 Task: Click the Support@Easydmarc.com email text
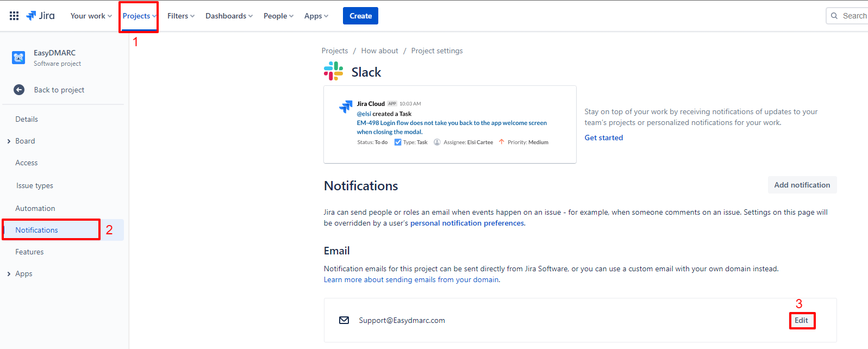402,320
